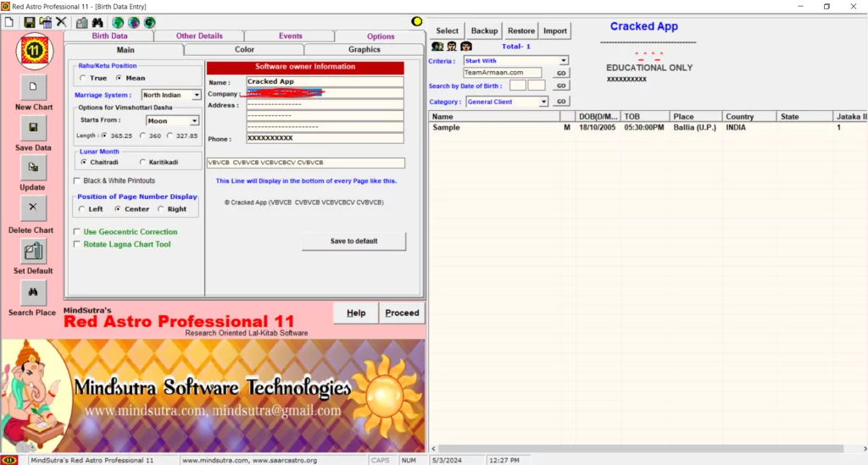Viewport: 868px width, 465px height.
Task: Click the Phone input field
Action: coord(325,138)
